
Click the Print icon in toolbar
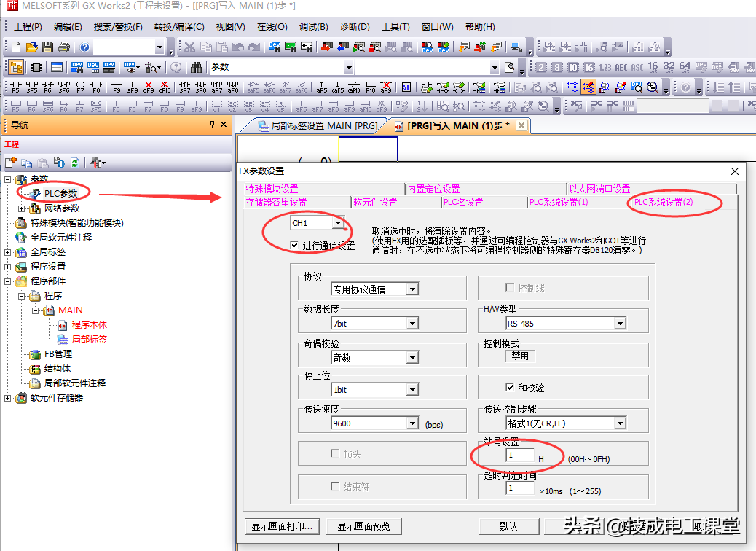[63, 47]
